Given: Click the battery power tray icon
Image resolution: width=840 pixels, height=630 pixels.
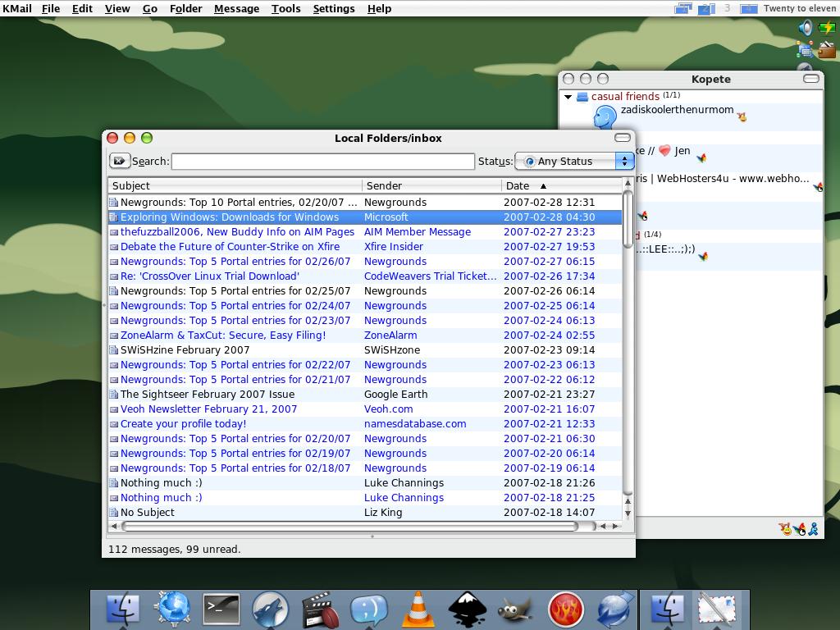Looking at the screenshot, I should (x=827, y=27).
